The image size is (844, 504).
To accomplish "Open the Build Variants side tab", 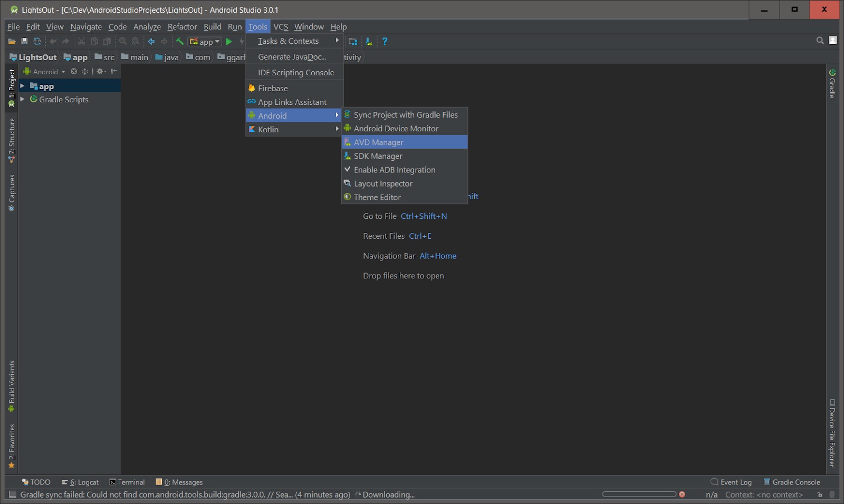I will 12,386.
